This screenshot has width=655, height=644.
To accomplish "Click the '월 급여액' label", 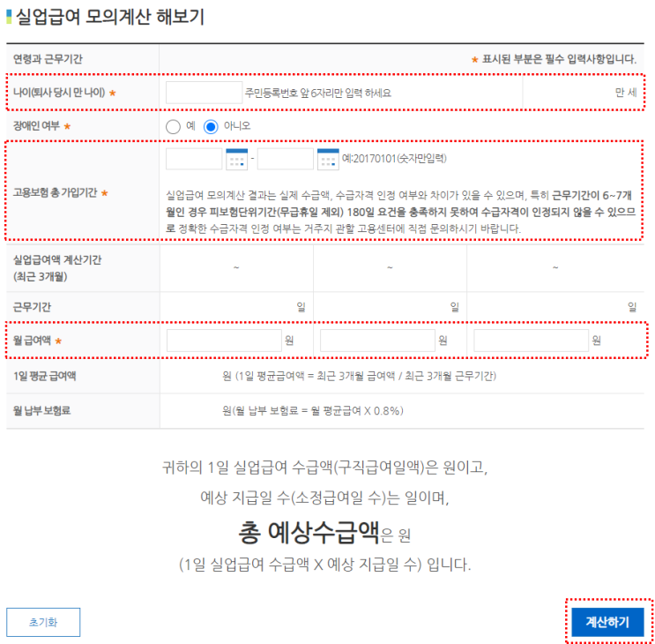I will pos(32,341).
